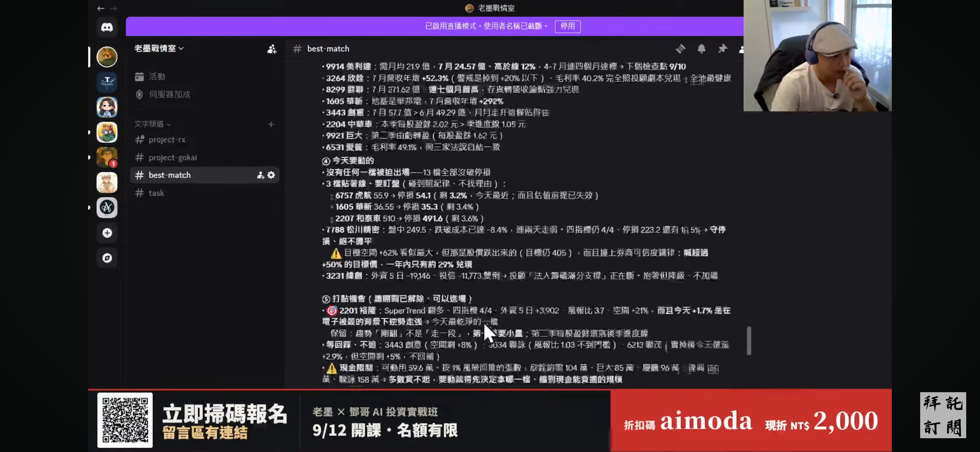Open the red panda server icon
This screenshot has height=452, width=980.
click(107, 132)
